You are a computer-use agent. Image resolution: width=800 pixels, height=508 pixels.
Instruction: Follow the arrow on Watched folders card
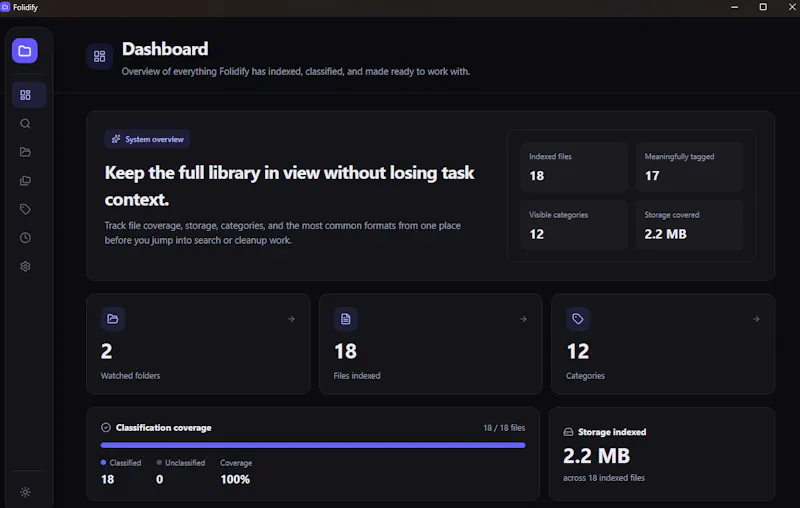point(291,319)
